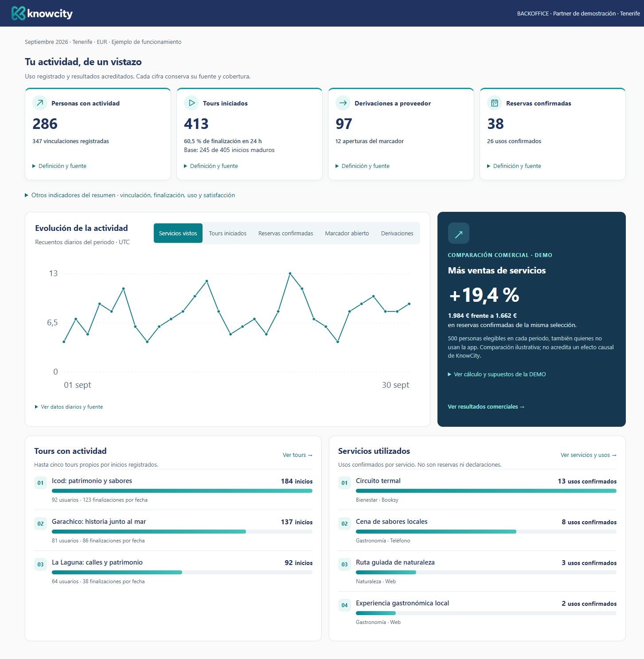The width and height of the screenshot is (644, 659).
Task: Expand Definición y fuente under Reservas confirmadas
Action: coord(514,166)
